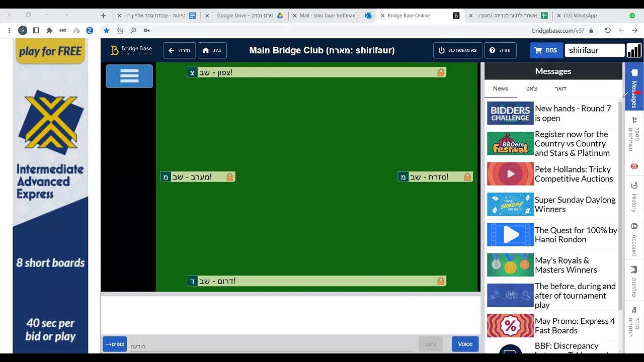Open the people list side tab
644x362 pixels.
(x=634, y=134)
